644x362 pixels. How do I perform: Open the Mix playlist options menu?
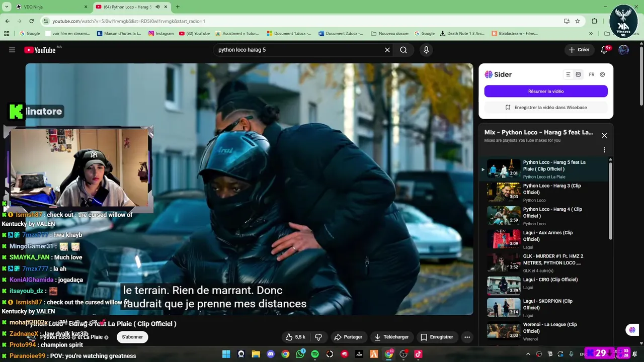[x=604, y=150]
